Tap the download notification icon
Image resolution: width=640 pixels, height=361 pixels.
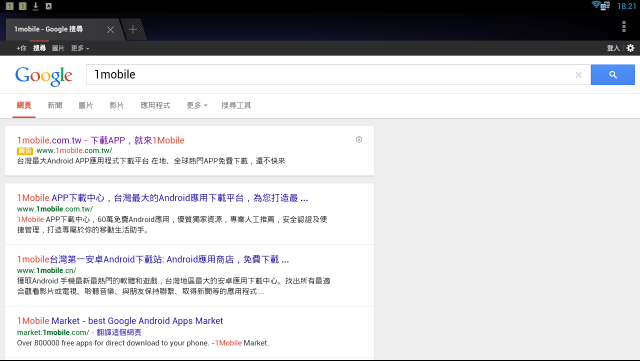pos(36,6)
